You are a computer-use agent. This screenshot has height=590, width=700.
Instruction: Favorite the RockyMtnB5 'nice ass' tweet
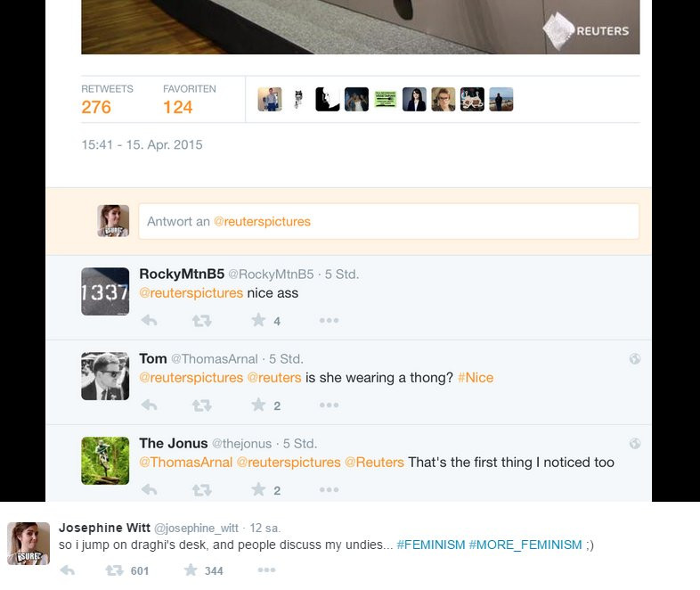pos(258,320)
